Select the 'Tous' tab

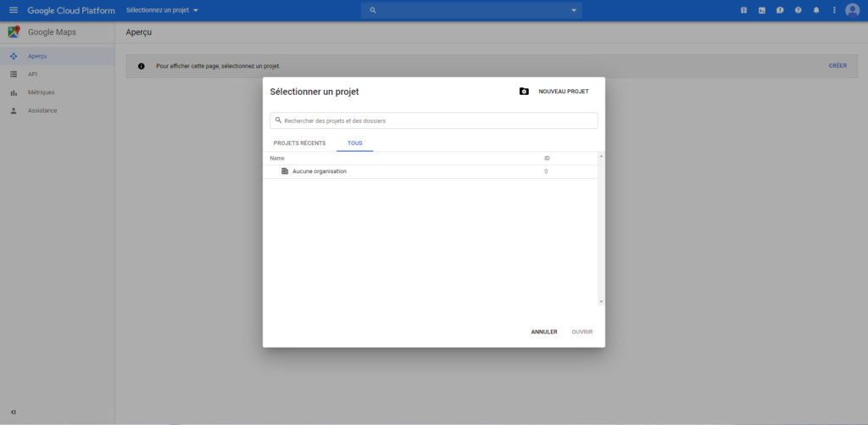point(354,143)
